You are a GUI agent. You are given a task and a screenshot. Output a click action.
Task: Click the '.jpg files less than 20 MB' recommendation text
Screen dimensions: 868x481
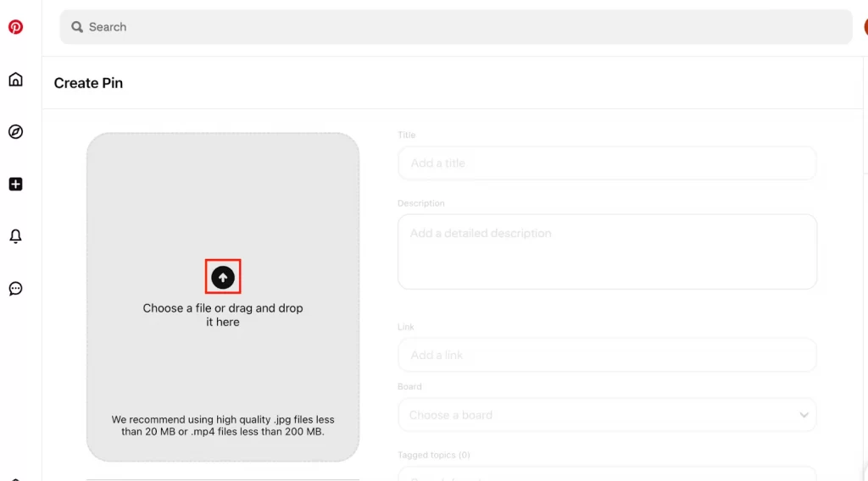[x=223, y=426]
